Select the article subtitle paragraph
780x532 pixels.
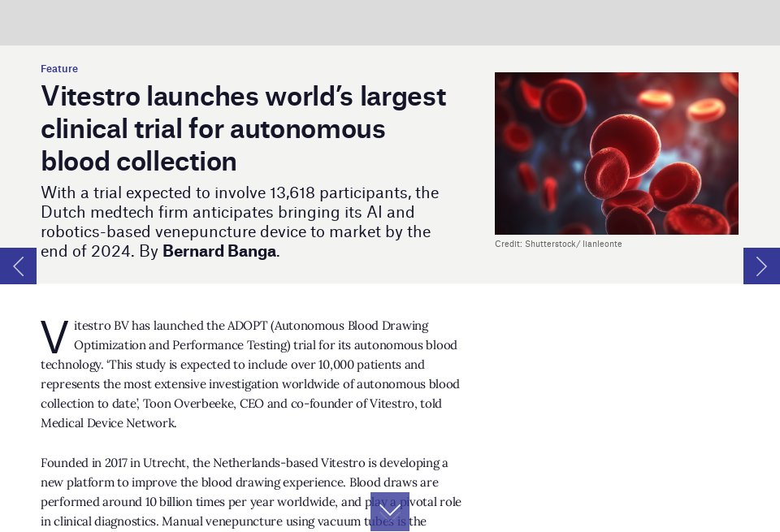pos(240,222)
